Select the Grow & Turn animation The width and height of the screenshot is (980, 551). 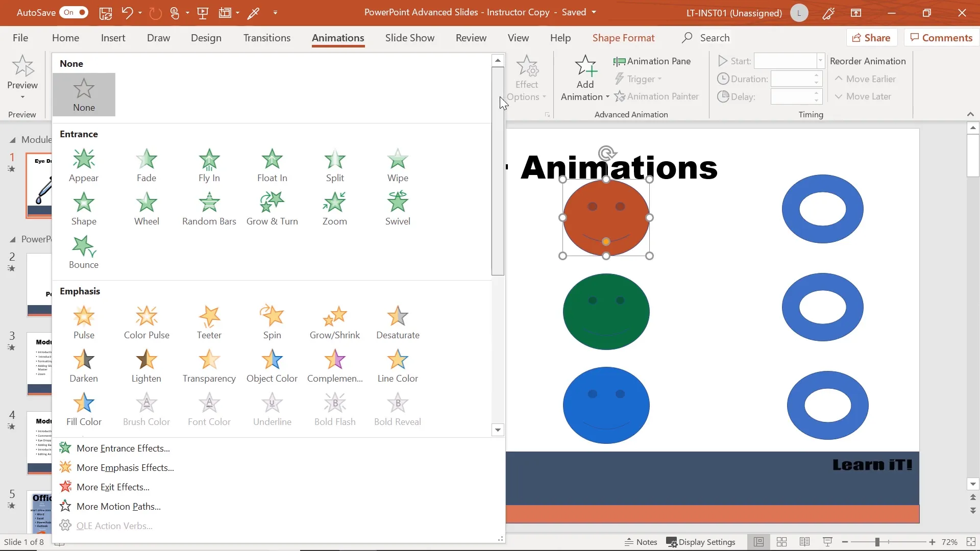(272, 209)
